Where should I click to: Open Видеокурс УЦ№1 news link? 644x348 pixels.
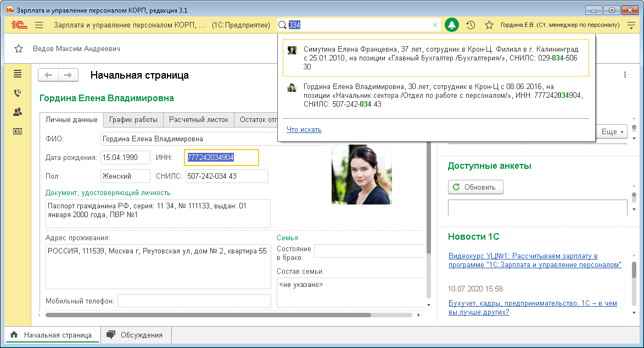pyautogui.click(x=534, y=261)
